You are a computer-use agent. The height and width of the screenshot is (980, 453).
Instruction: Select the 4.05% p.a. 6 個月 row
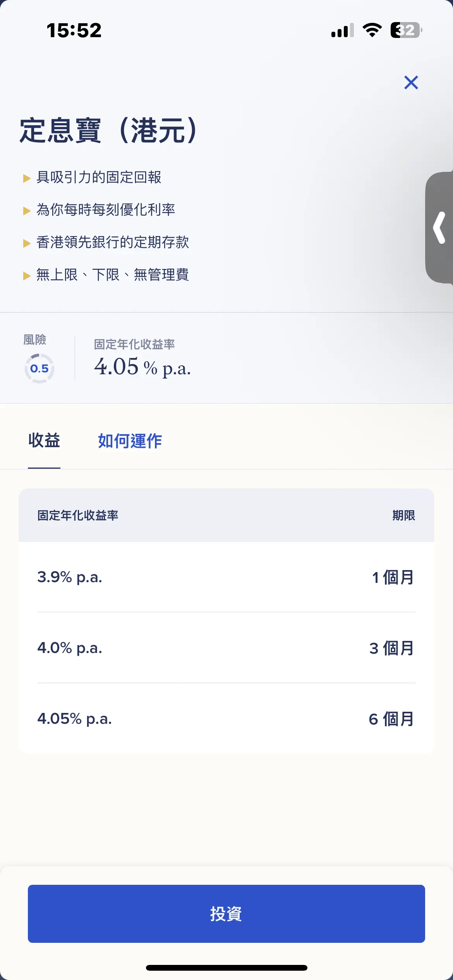click(x=226, y=719)
